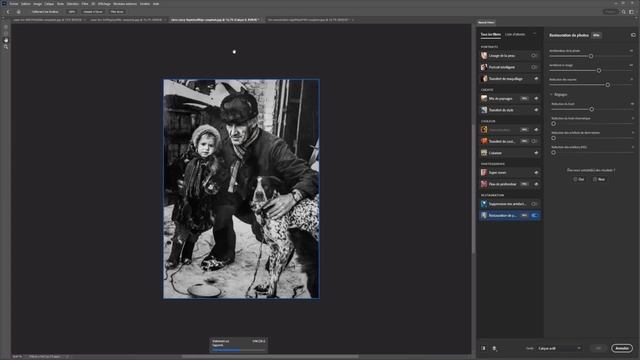Select the Neural Filters panel tab

point(486,22)
